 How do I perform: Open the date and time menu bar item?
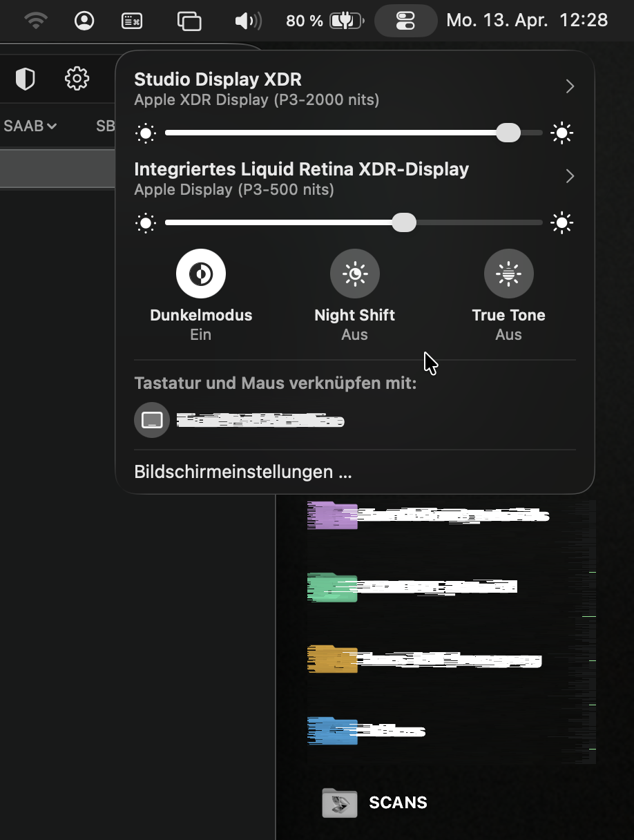coord(527,21)
